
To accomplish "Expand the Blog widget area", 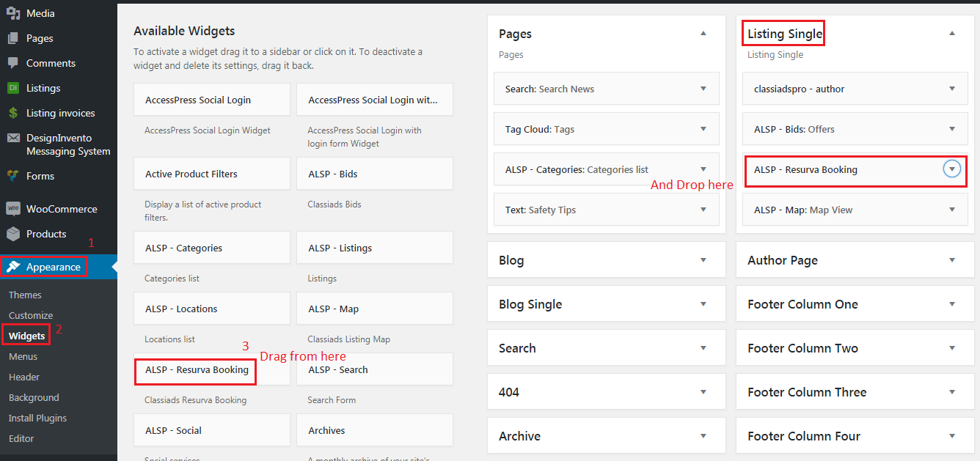I will [703, 260].
